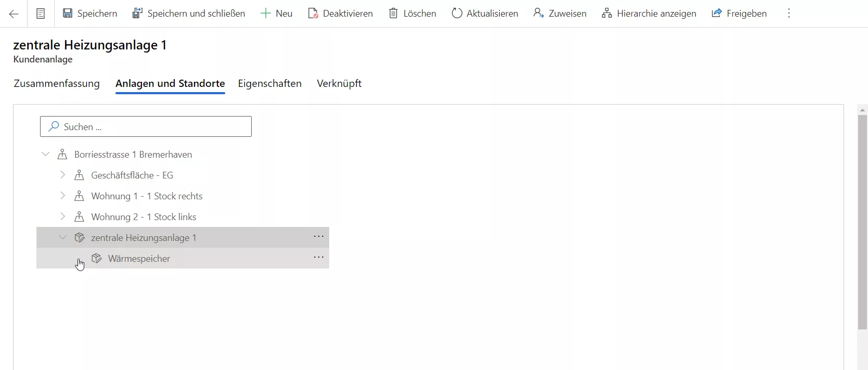Expand the Geschäftsfläche - EG node
The width and height of the screenshot is (868, 370).
[x=63, y=175]
